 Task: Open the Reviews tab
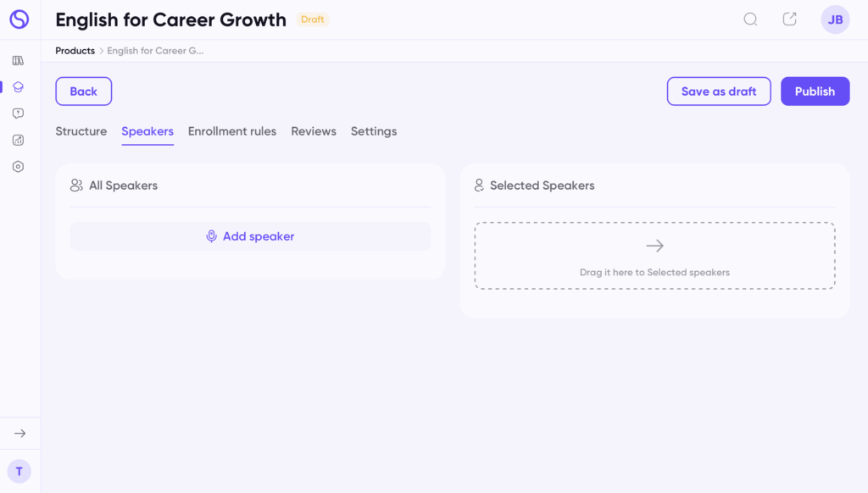coord(314,131)
